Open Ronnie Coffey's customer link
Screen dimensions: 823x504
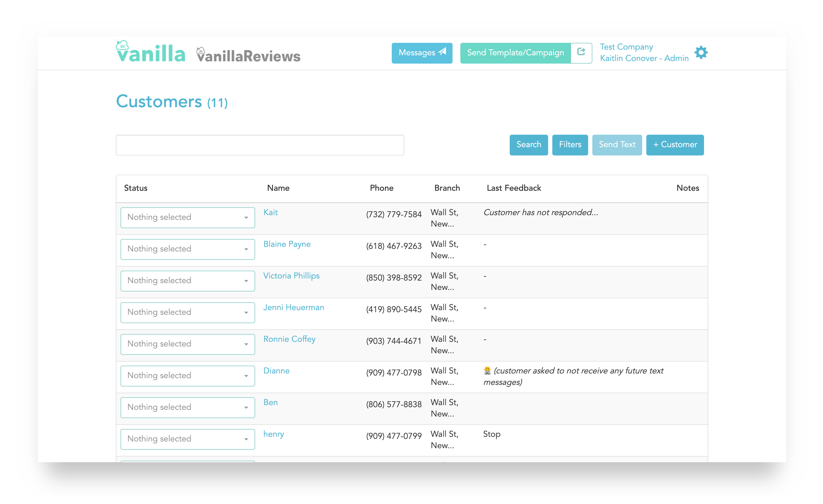point(289,339)
